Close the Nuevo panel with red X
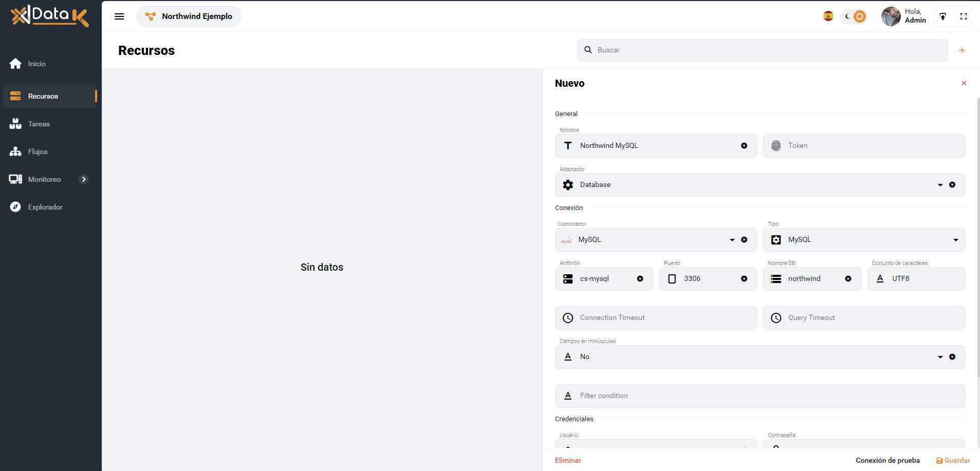 coord(964,83)
